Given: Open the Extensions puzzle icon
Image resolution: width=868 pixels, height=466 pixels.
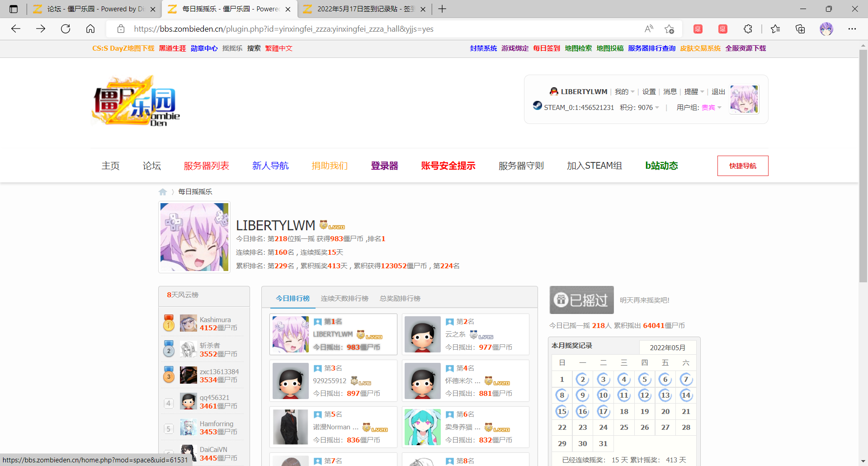Looking at the screenshot, I should (x=748, y=29).
